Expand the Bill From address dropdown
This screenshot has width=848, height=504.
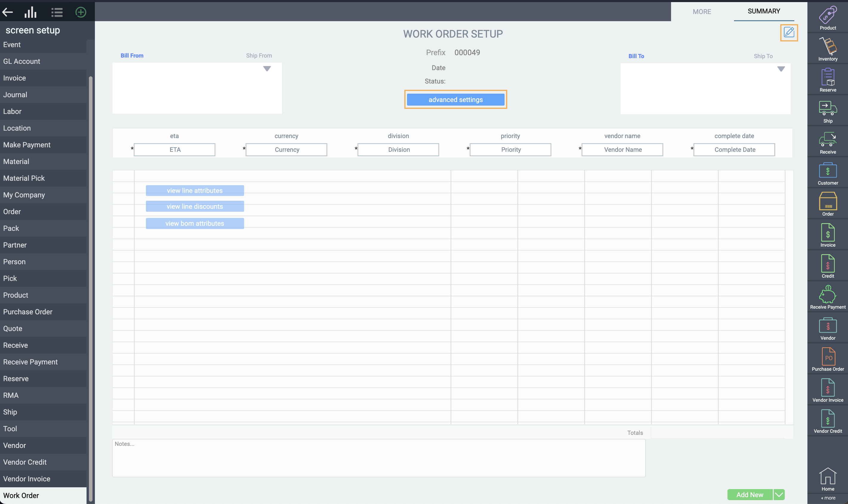tap(267, 69)
